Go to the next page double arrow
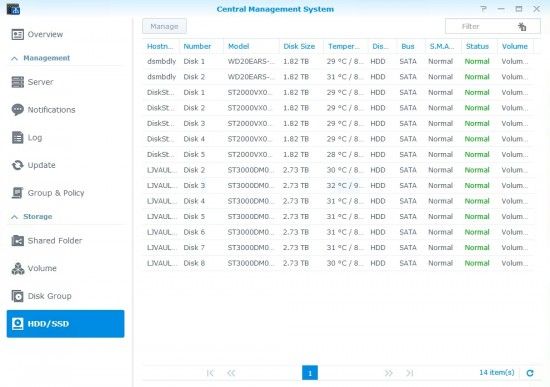Image resolution: width=550 pixels, height=387 pixels. (389, 373)
